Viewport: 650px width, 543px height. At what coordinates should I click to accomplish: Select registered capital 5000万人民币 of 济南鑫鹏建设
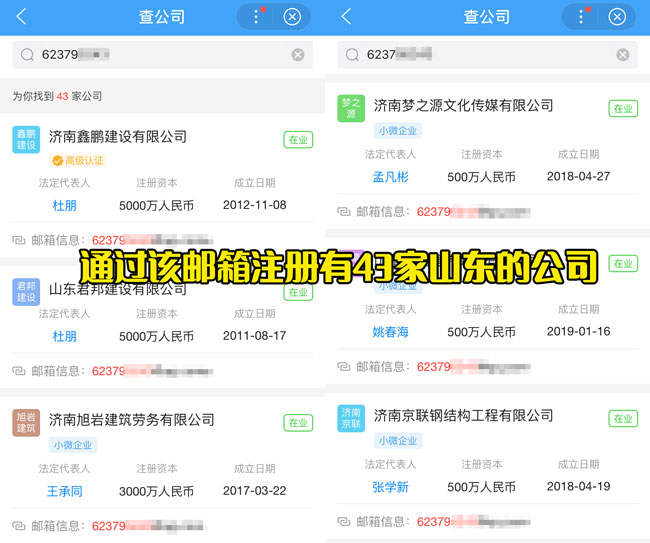click(156, 206)
